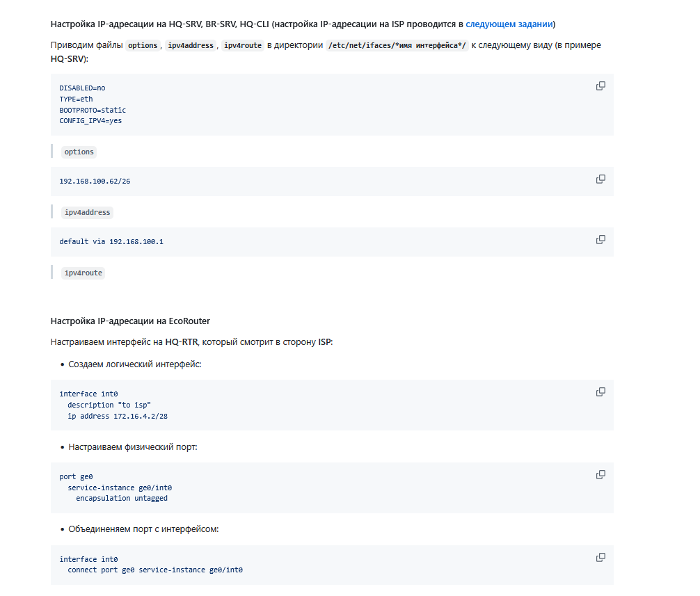Copy the port ge0 service-instance block
Image resolution: width=700 pixels, height=596 pixels.
tap(600, 475)
